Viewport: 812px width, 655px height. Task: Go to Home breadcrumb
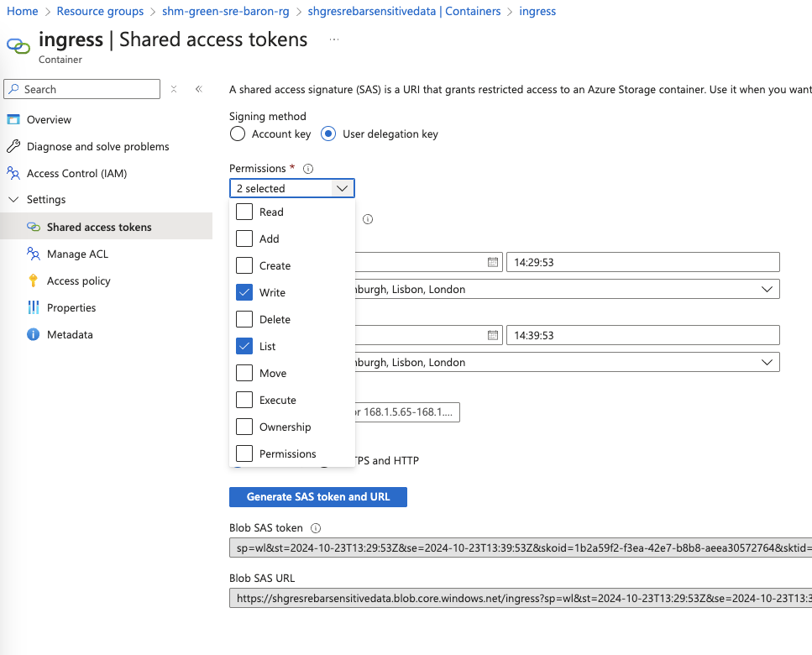23,12
